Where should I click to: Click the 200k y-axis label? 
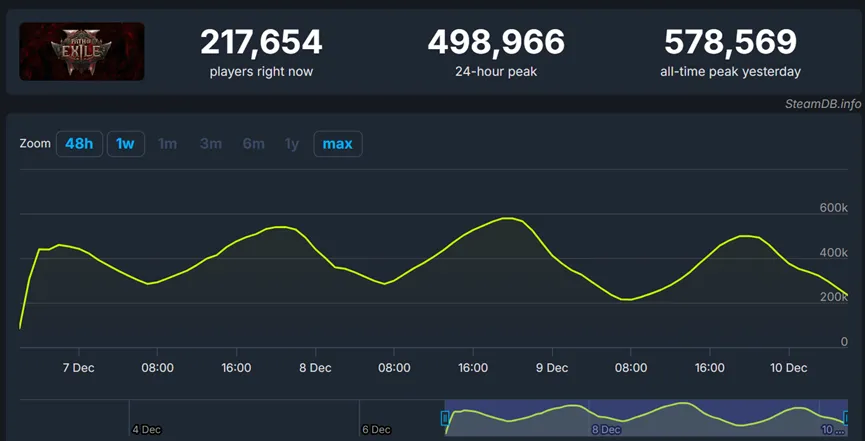834,297
